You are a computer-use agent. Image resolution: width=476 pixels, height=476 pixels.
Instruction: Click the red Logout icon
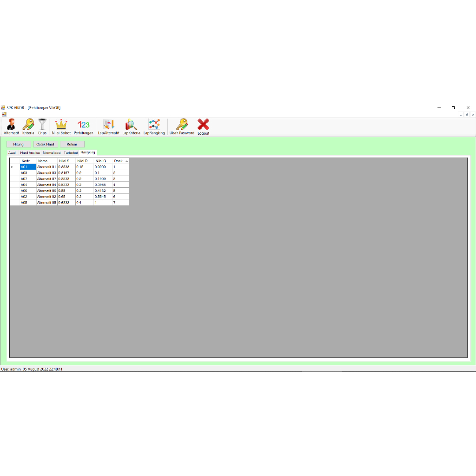(203, 126)
